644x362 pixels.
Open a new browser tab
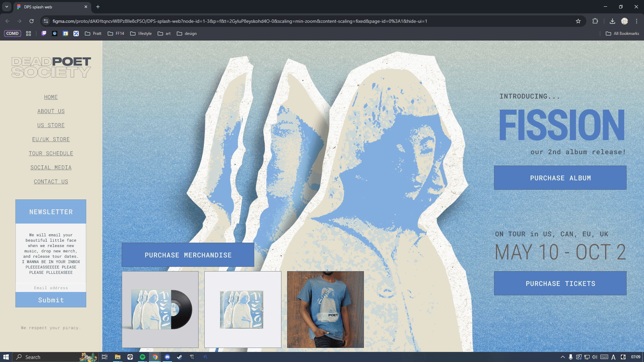tap(98, 7)
